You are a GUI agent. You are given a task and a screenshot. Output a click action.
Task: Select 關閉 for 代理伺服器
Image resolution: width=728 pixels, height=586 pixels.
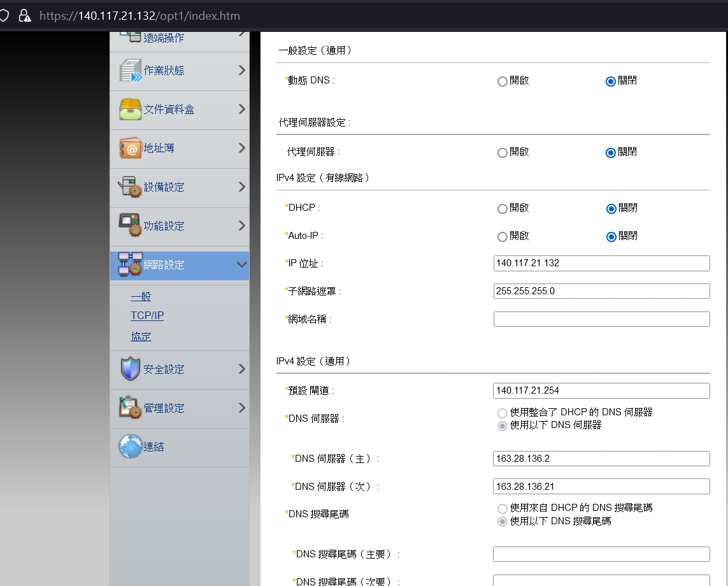pyautogui.click(x=611, y=153)
